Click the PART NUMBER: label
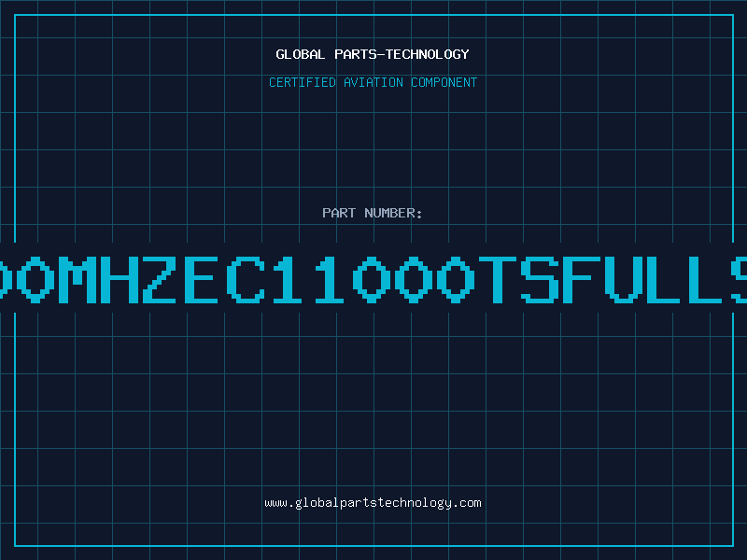 click(373, 213)
